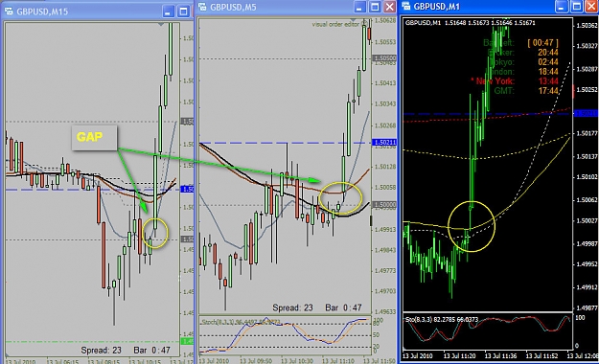The image size is (599, 364).
Task: Click the New York 13:44 clock entry
Action: click(515, 81)
